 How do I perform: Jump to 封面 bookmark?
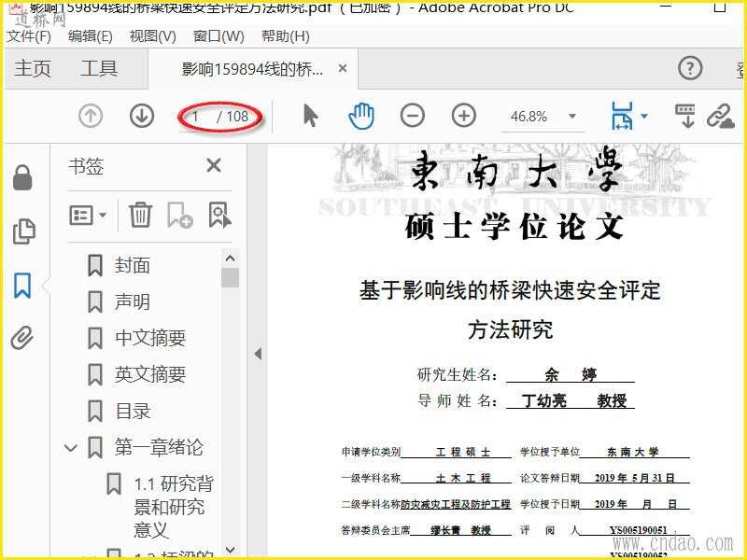tap(132, 265)
